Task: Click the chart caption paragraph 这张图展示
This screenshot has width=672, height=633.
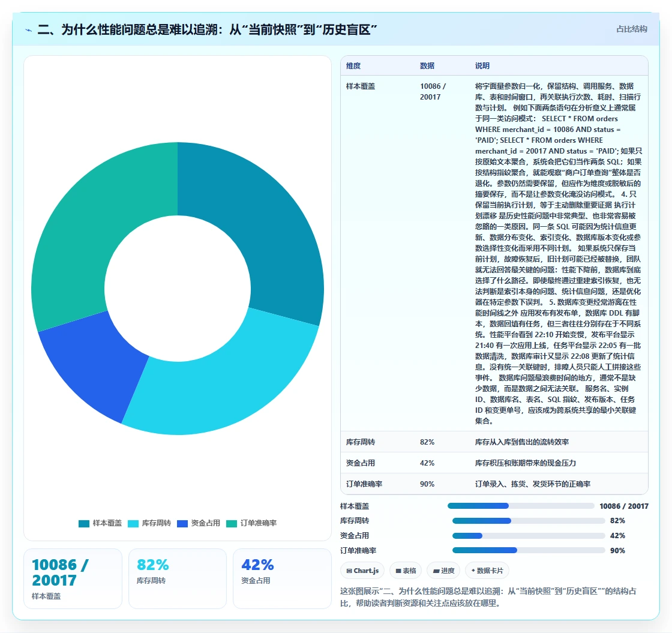Action: tap(488, 597)
